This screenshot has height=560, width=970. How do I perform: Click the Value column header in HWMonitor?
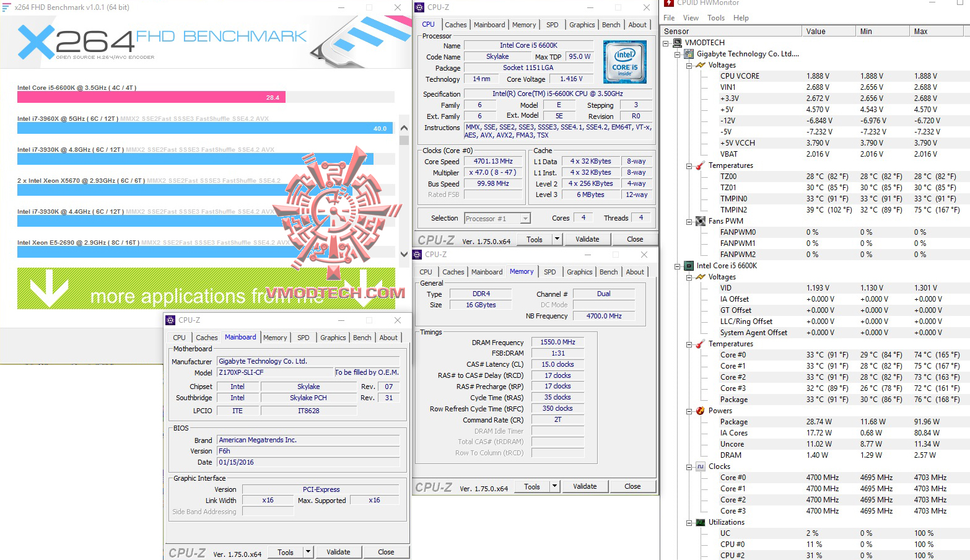(828, 31)
